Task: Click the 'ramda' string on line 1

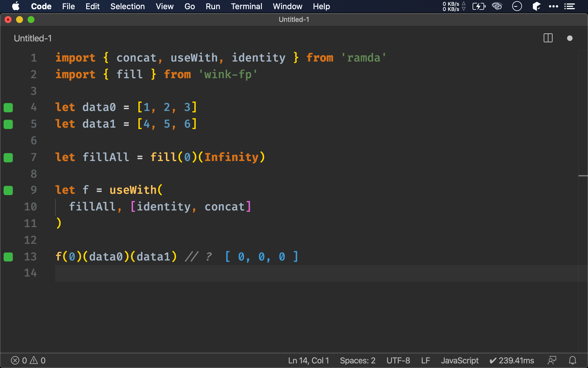Action: (364, 58)
